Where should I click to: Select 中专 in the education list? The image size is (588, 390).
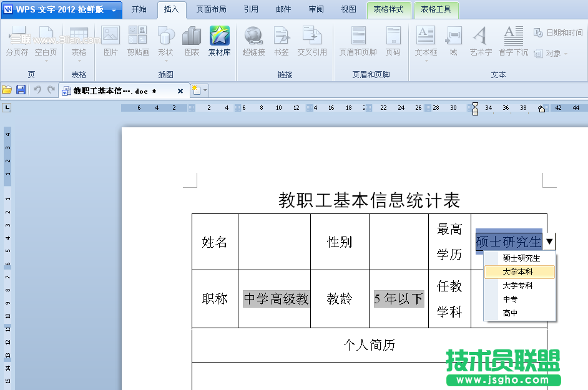tap(510, 300)
